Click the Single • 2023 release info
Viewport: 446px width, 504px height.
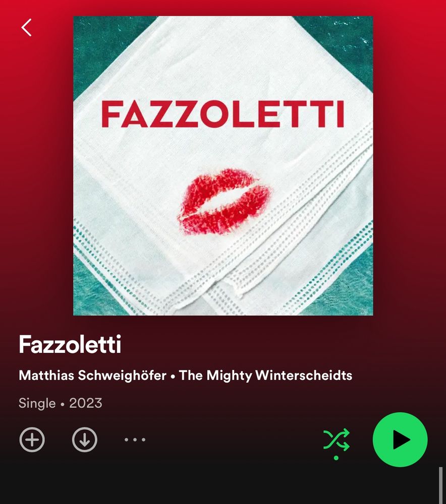[60, 403]
